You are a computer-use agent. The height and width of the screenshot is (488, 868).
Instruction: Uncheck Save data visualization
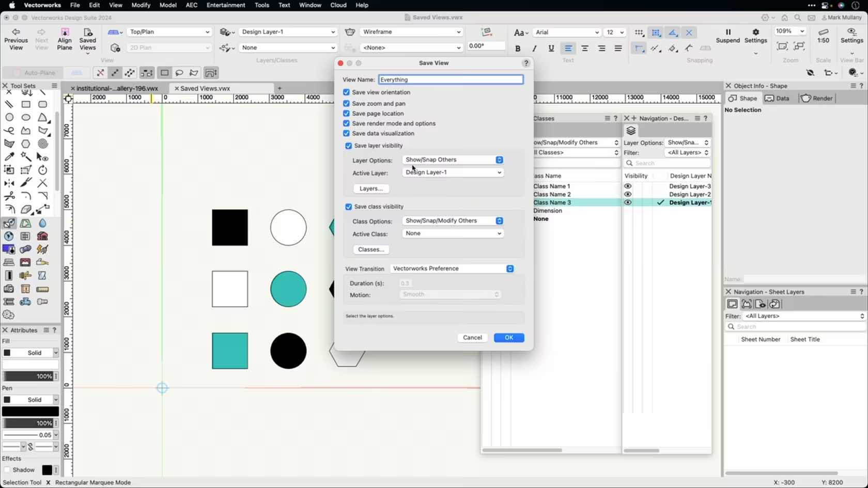click(x=346, y=133)
